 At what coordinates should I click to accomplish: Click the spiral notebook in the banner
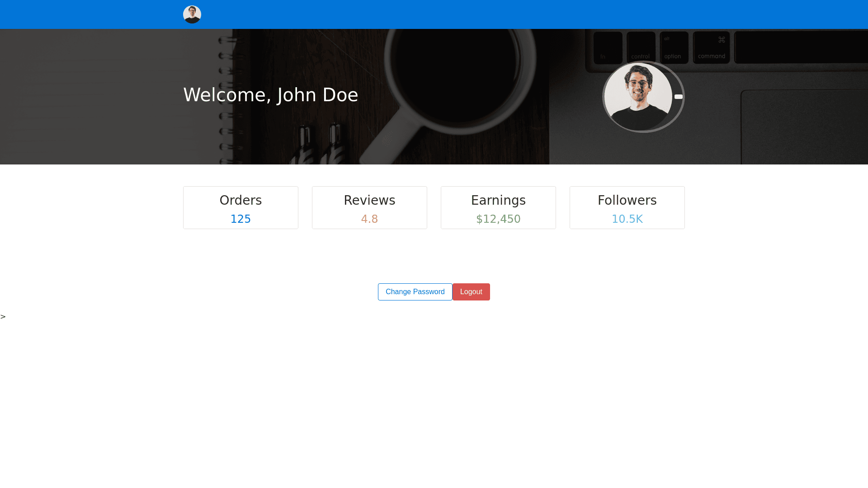(x=113, y=95)
